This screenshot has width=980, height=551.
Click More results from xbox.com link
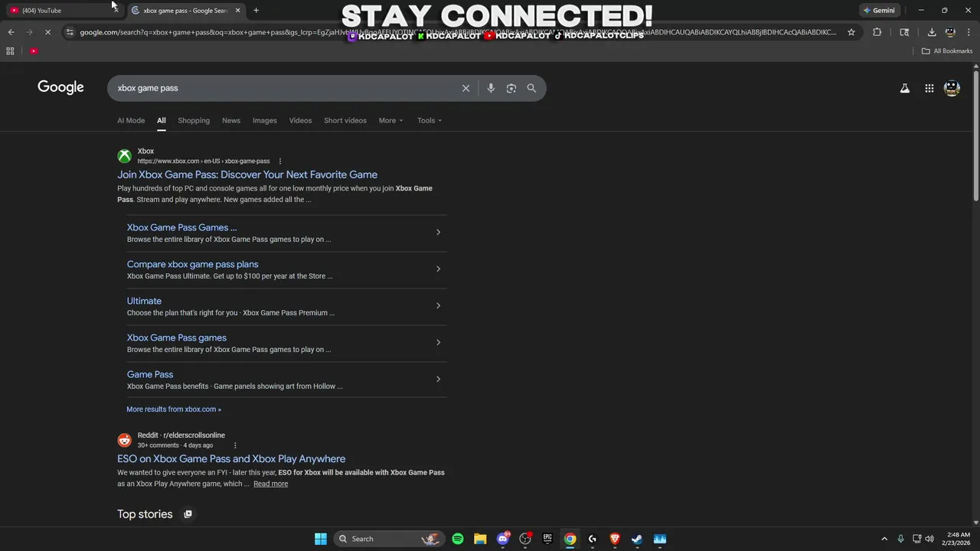[x=174, y=409]
